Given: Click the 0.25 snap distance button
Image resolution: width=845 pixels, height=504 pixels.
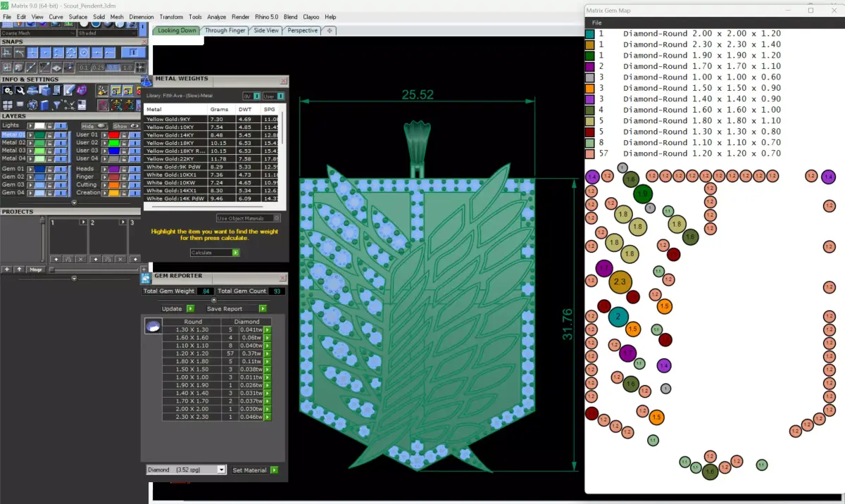Looking at the screenshot, I should 99,68.
